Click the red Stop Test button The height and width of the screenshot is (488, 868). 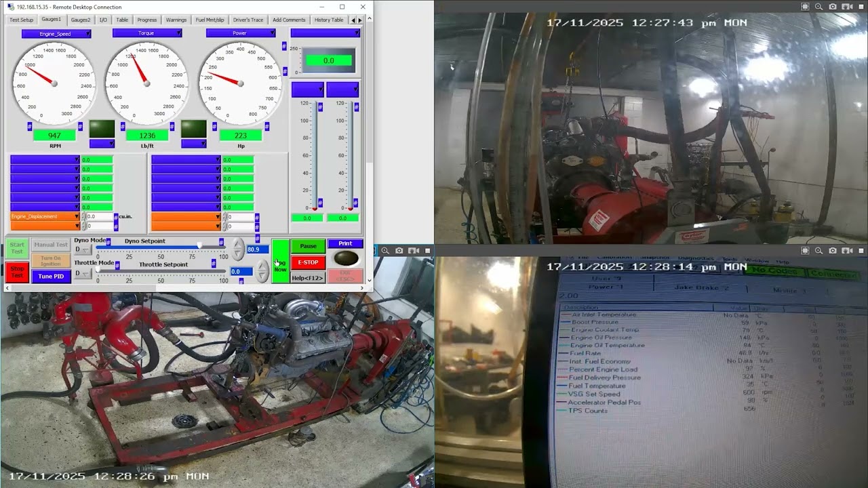[x=17, y=272]
